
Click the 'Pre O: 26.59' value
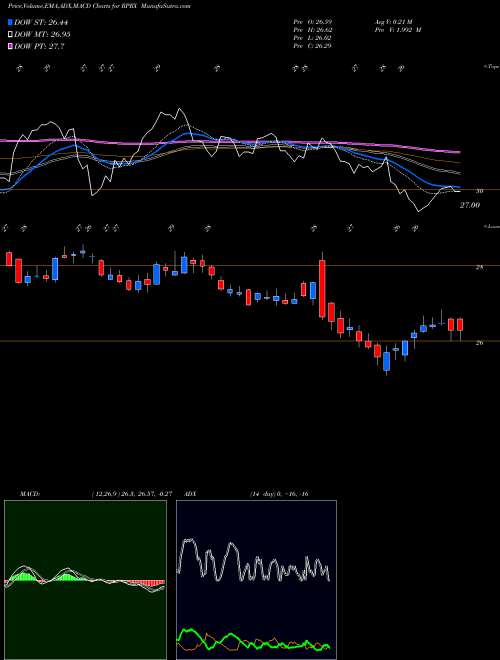[315, 21]
